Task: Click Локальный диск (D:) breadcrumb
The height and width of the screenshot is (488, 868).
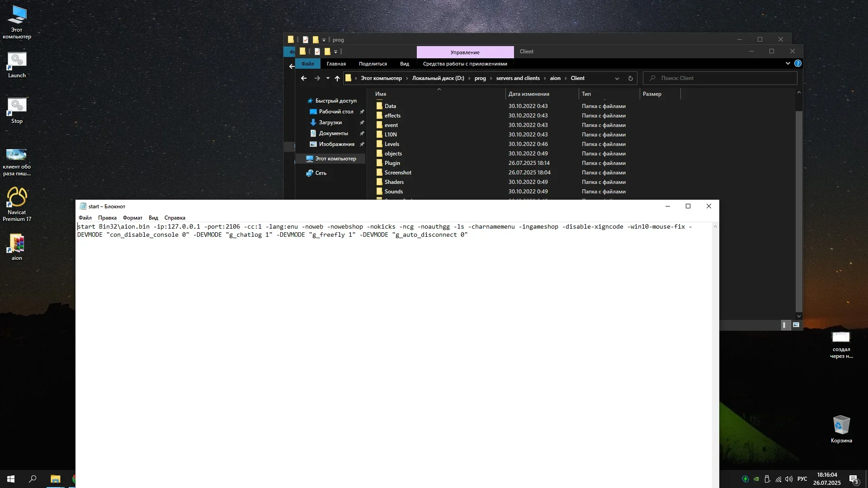Action: click(x=438, y=78)
